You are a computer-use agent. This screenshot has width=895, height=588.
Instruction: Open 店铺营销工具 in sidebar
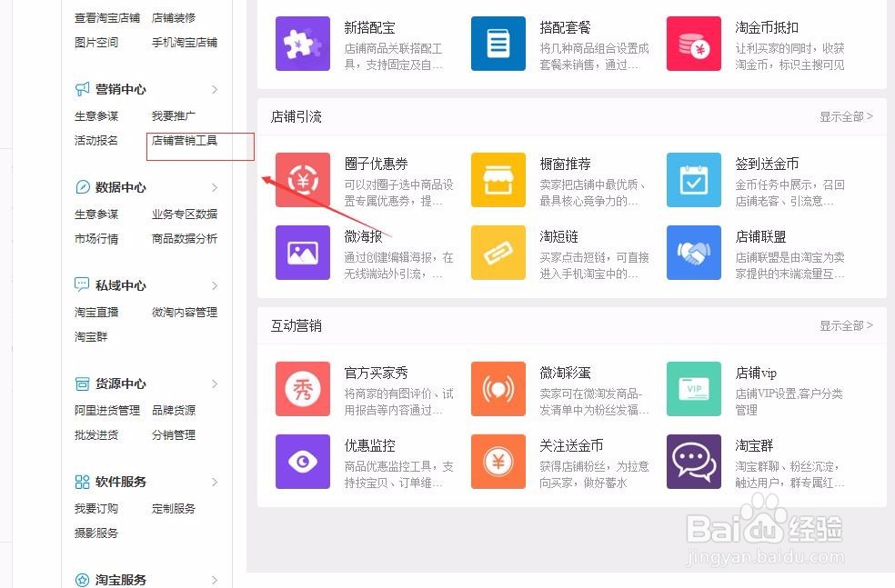tap(185, 140)
